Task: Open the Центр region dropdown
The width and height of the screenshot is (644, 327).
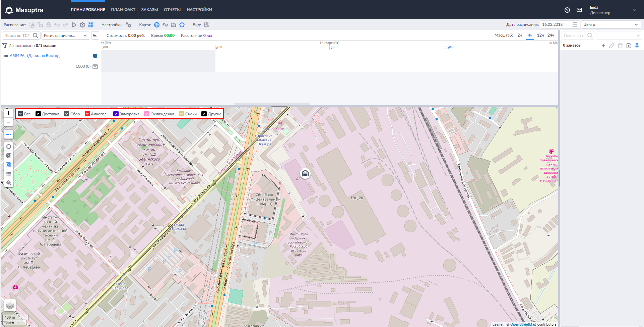Action: (x=610, y=24)
